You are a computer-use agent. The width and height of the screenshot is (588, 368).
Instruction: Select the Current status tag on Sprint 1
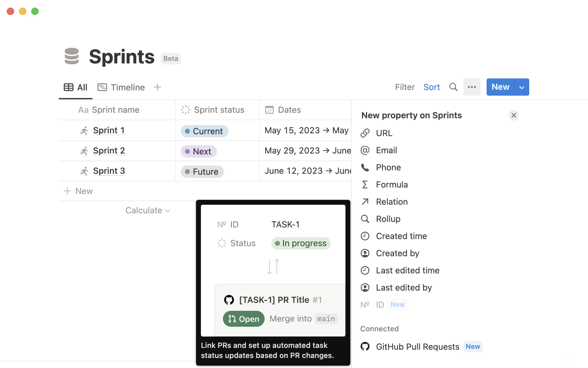coord(204,131)
